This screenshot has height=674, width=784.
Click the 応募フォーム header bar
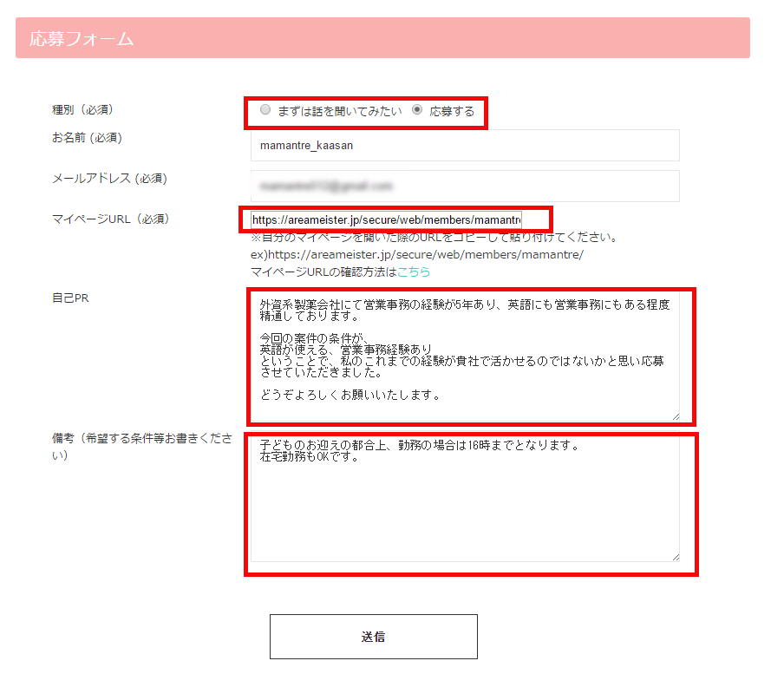382,38
